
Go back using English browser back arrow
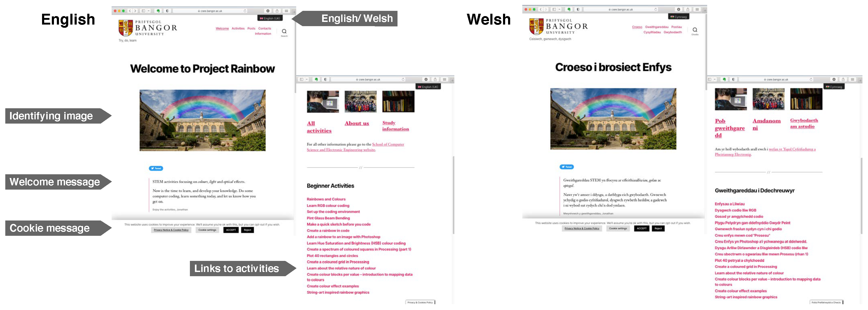(130, 11)
